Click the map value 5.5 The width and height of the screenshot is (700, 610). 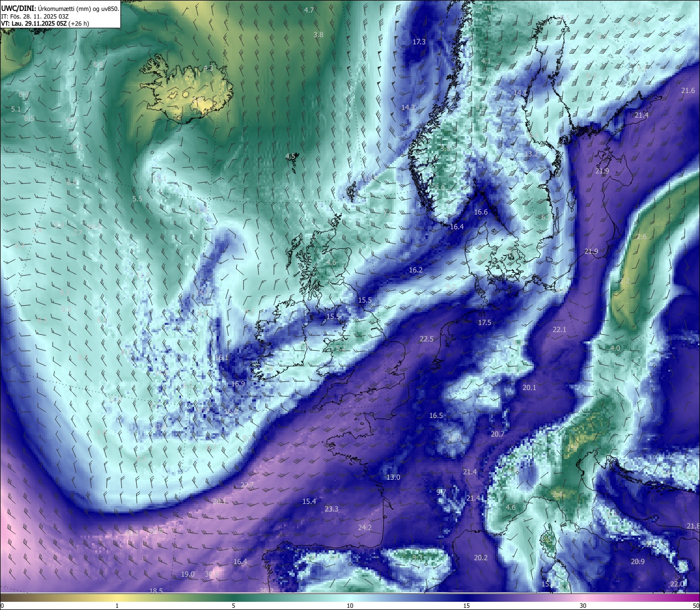click(x=137, y=199)
